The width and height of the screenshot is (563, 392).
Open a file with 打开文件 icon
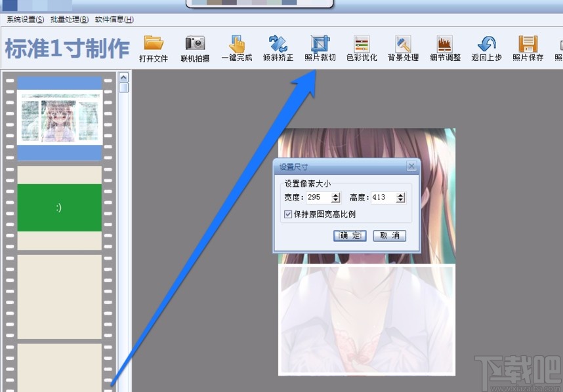tap(154, 48)
